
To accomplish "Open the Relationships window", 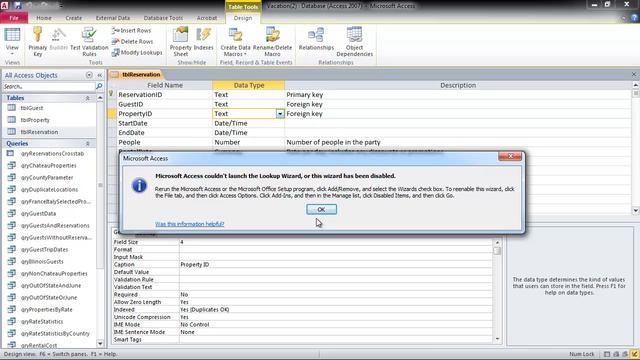I will pos(316,40).
